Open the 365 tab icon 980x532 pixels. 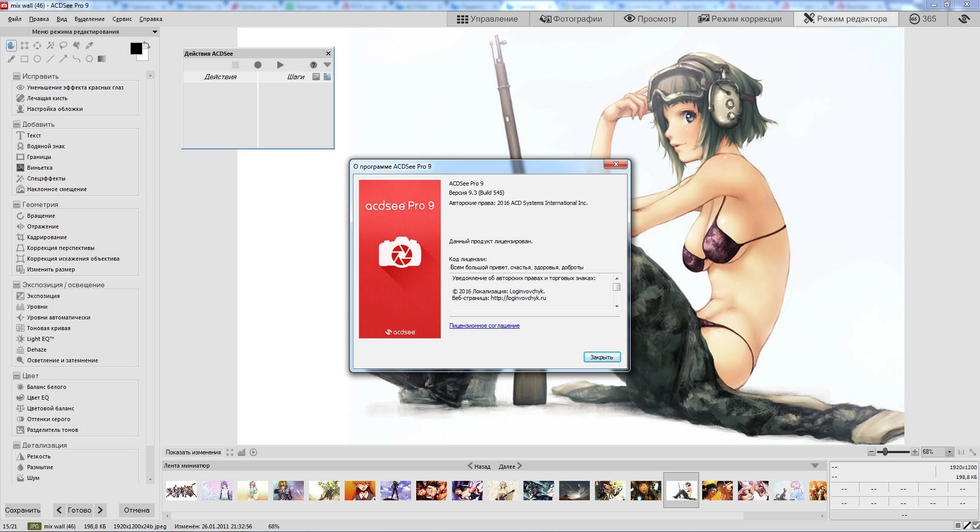(922, 19)
